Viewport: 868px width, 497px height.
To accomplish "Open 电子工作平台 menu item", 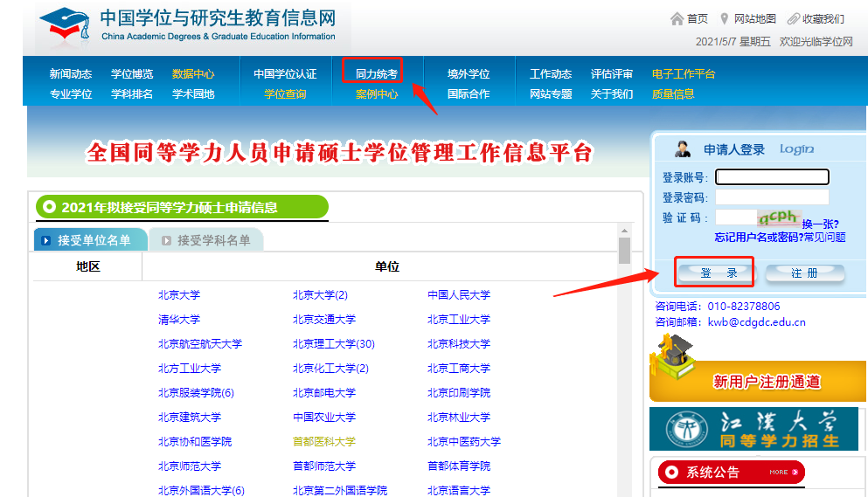I will tap(683, 74).
